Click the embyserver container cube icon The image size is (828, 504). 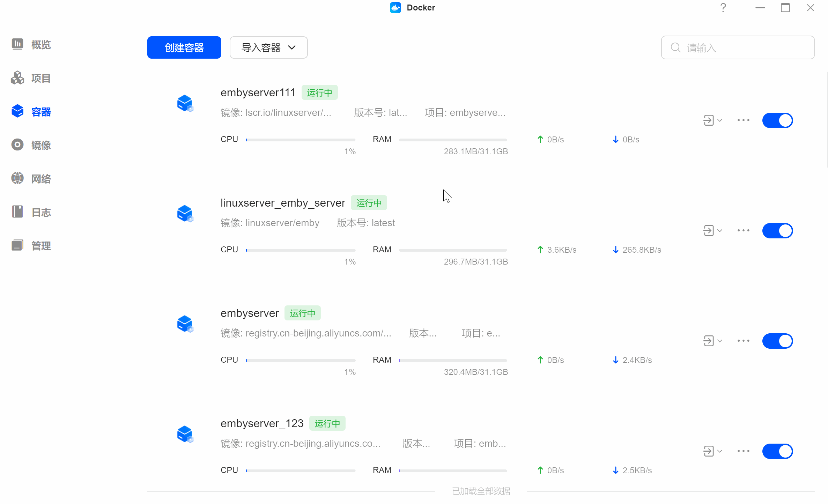185,324
